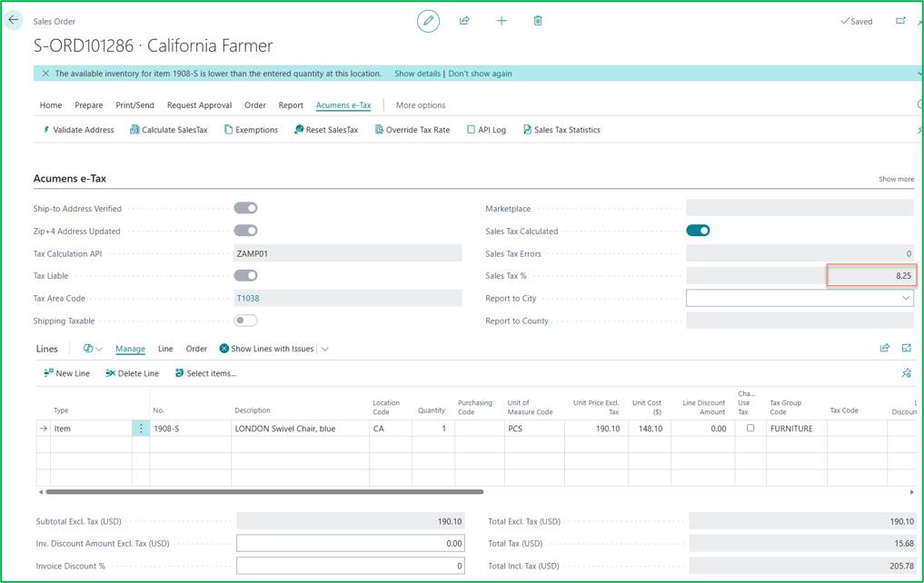
Task: Enable the Shipping Taxable switch
Action: tap(245, 321)
